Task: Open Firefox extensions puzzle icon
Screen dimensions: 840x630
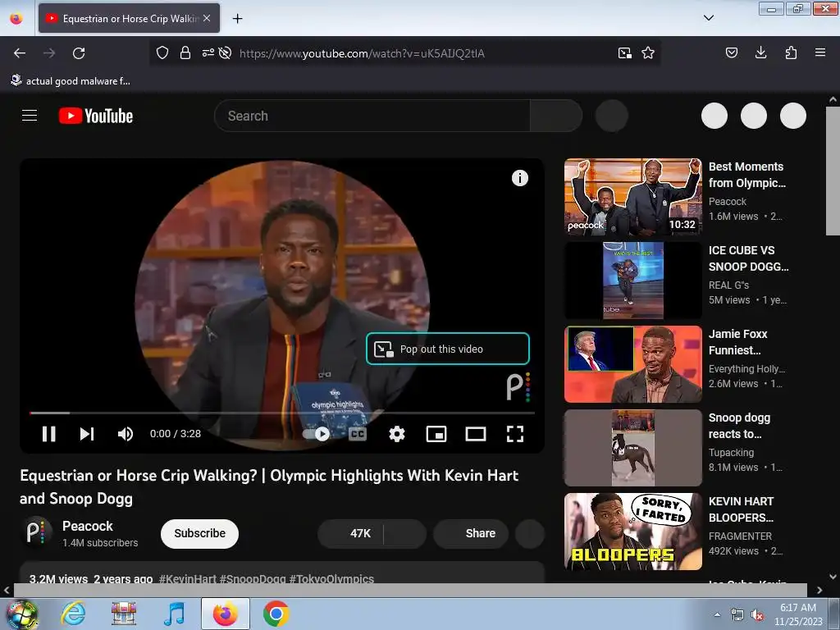Action: click(791, 52)
